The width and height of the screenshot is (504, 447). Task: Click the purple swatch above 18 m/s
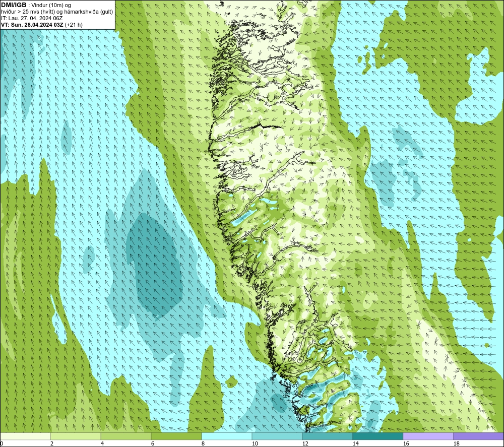[x=478, y=436]
